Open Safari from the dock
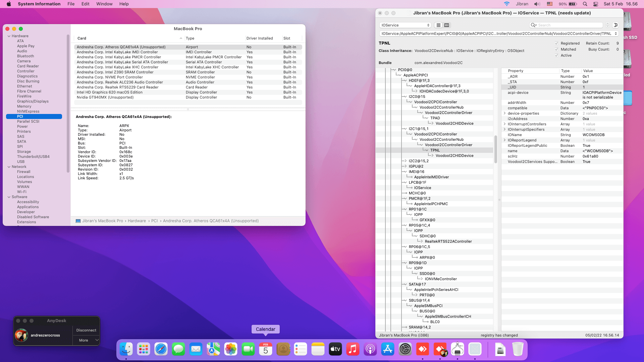 (x=161, y=350)
